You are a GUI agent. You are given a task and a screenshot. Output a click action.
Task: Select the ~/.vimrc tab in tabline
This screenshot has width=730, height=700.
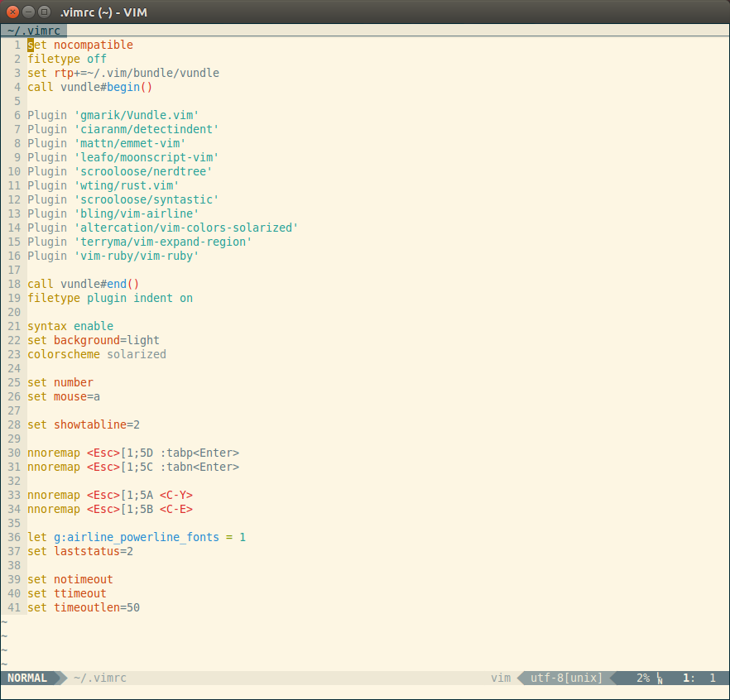click(x=33, y=31)
